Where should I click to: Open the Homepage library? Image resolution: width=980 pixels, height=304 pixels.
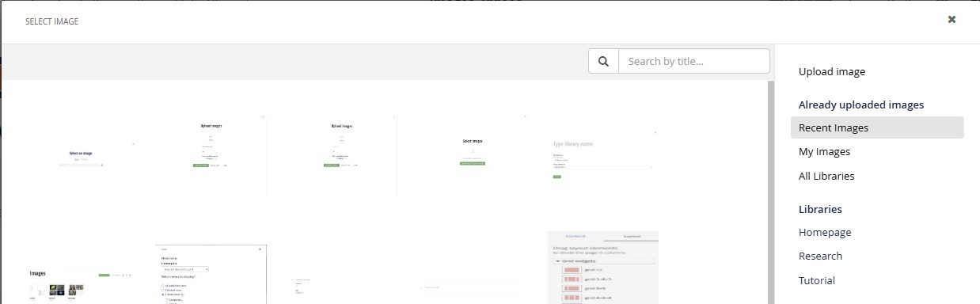click(x=825, y=233)
